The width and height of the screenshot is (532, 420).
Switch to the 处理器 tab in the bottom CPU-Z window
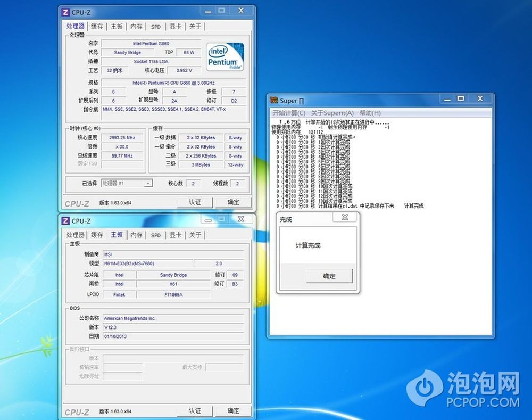tap(76, 235)
